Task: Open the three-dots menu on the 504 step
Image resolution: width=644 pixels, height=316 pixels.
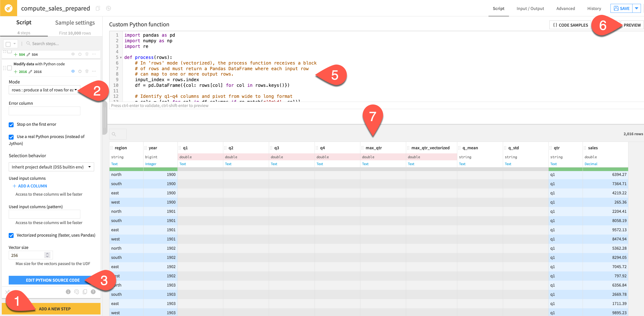Action: coord(94,54)
